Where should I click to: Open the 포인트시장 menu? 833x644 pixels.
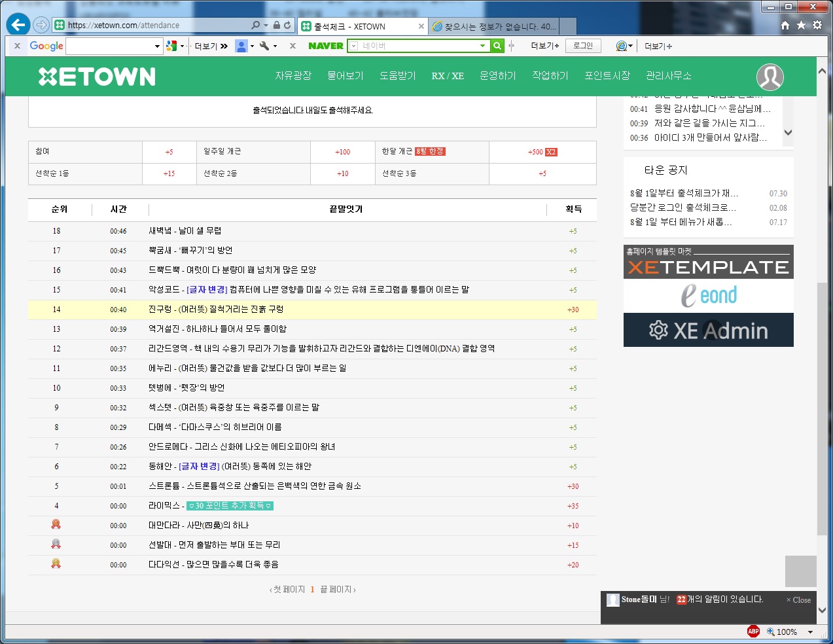[607, 76]
